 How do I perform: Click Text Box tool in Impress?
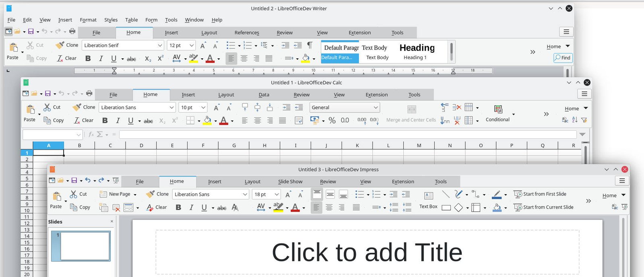428,200
